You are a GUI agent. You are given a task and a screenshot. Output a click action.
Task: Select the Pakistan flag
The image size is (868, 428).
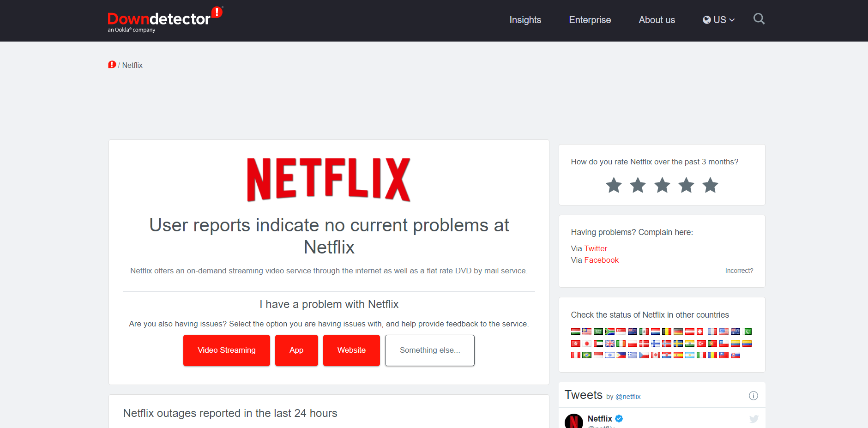point(747,332)
